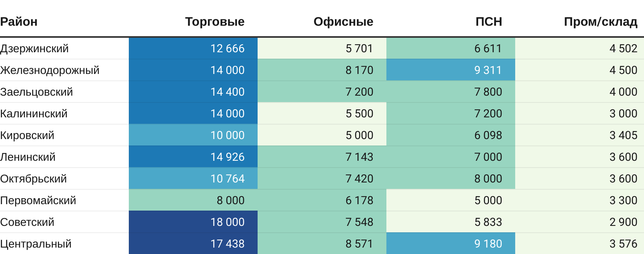Screen dimensions: 644x254
Task: Click the 2 900 Пром/склад cell
Action: coord(623,222)
